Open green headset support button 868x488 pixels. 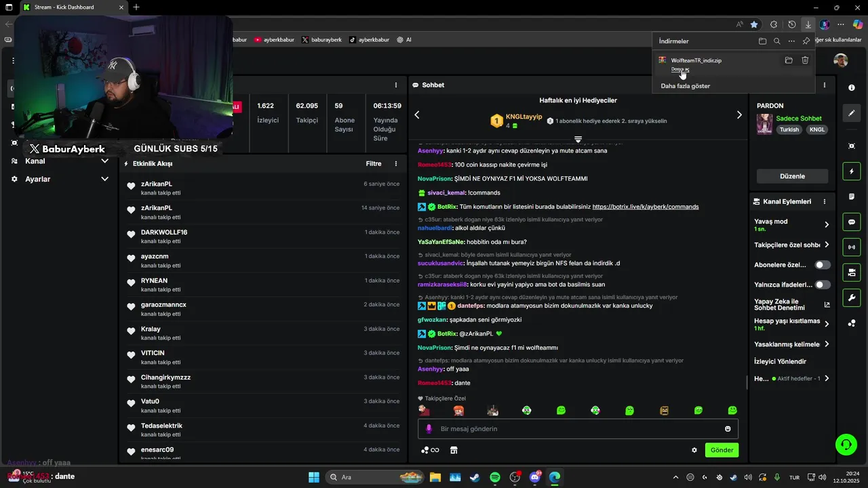[846, 445]
